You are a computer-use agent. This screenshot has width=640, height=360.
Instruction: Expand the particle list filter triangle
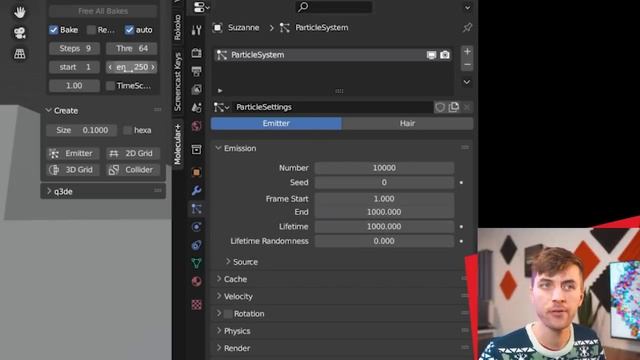[220, 91]
